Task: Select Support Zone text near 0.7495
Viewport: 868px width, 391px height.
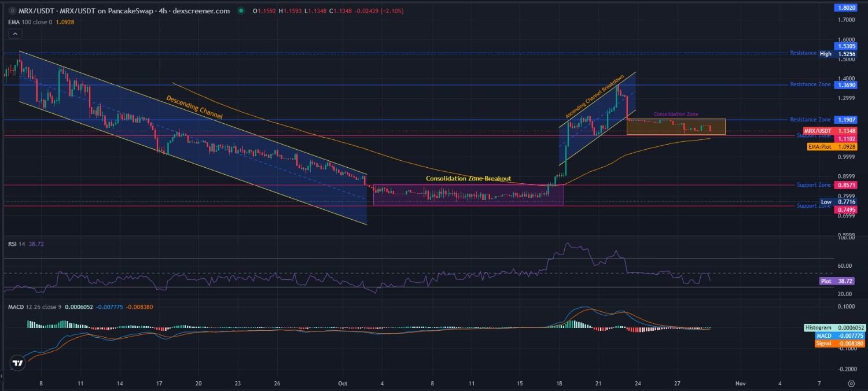Action: (x=814, y=206)
